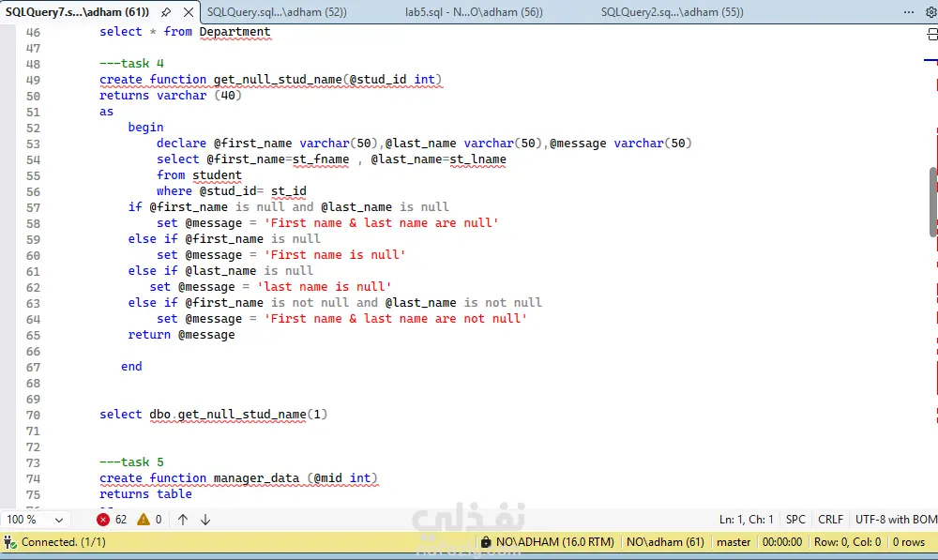The height and width of the screenshot is (560, 938).
Task: Click the SPC indentation indicator
Action: pos(795,520)
